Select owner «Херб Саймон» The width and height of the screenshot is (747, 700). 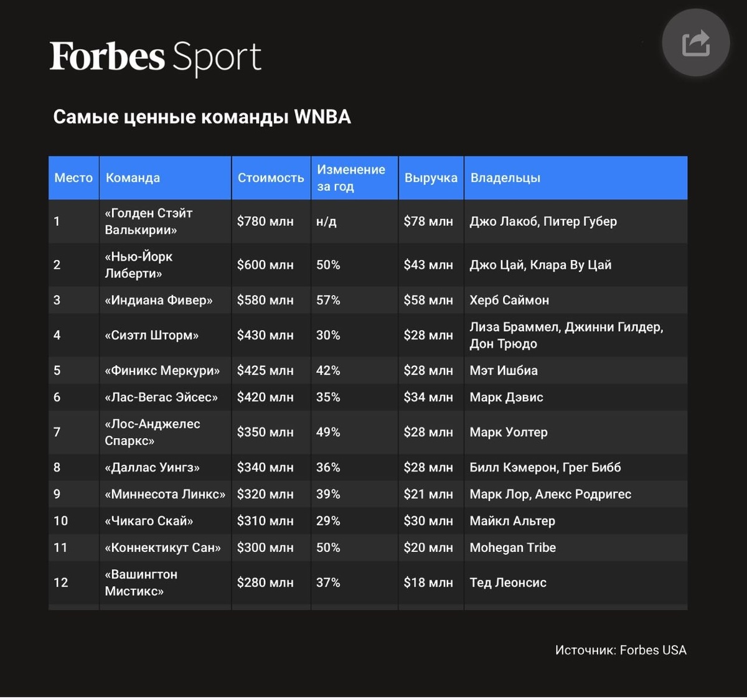509,301
